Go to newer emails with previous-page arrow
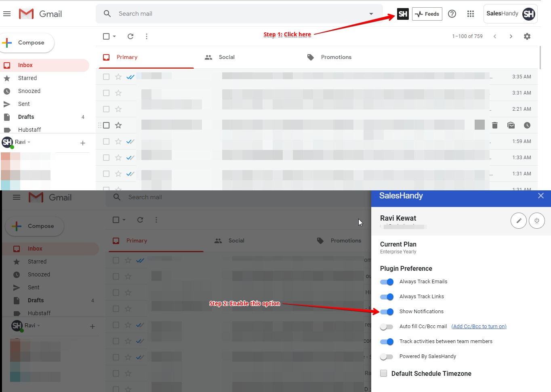Screen dimensions: 551x392 [x=495, y=36]
